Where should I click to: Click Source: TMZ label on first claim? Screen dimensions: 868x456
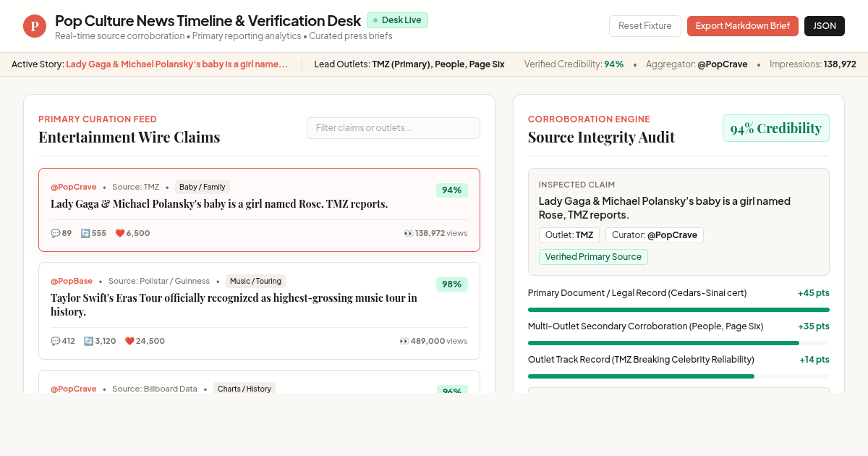[x=136, y=187]
